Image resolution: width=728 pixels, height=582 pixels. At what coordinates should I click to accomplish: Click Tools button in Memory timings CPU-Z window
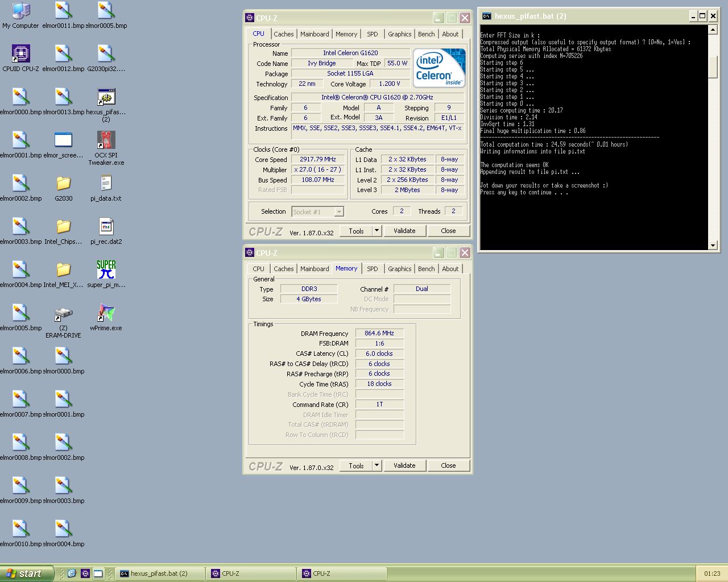[356, 465]
